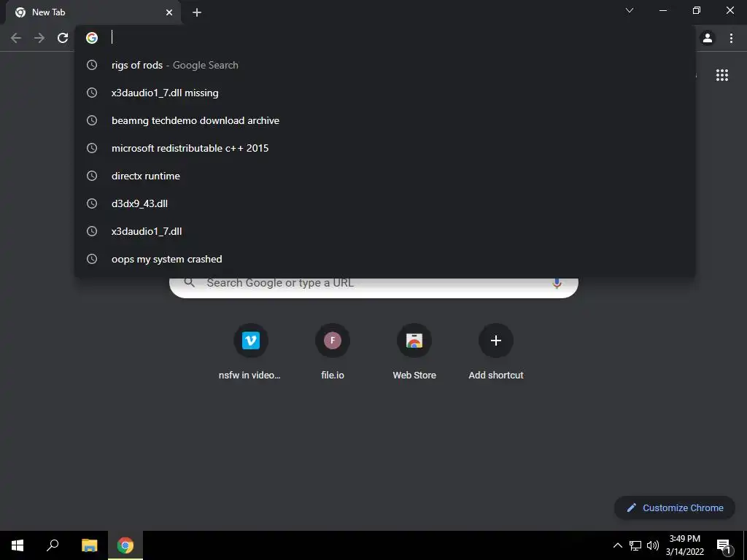The width and height of the screenshot is (747, 560).
Task: Click the magnifier icon in the Google search box
Action: (189, 283)
